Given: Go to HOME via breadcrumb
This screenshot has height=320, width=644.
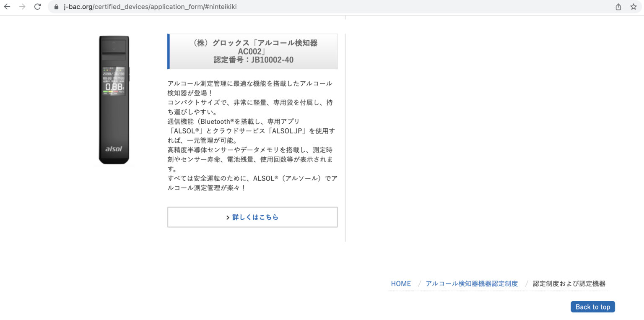Looking at the screenshot, I should 400,284.
